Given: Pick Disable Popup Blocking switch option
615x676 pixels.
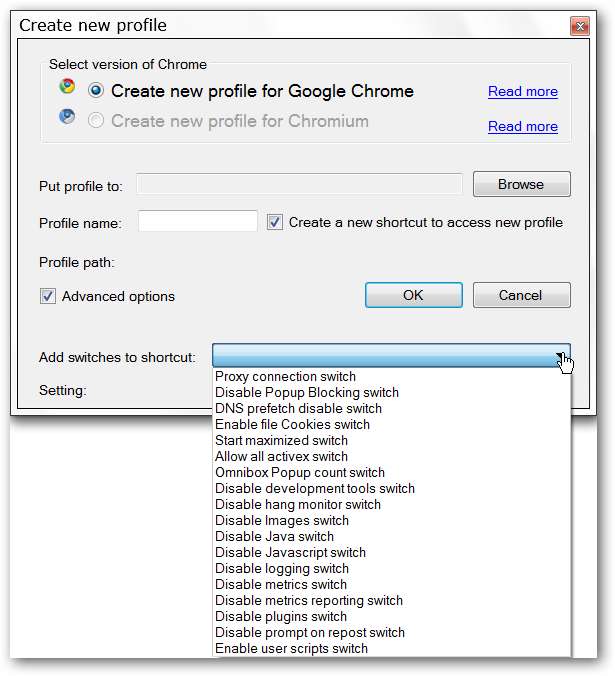Looking at the screenshot, I should click(307, 393).
